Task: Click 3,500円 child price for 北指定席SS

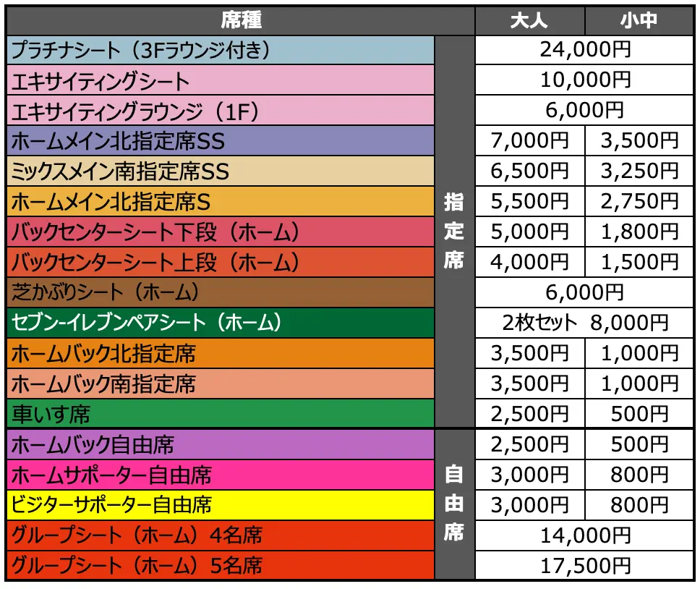Action: [639, 140]
